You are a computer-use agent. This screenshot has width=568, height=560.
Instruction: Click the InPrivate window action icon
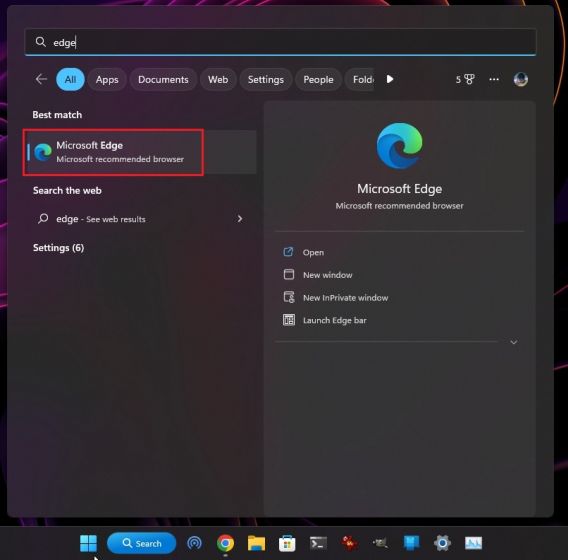(x=289, y=297)
